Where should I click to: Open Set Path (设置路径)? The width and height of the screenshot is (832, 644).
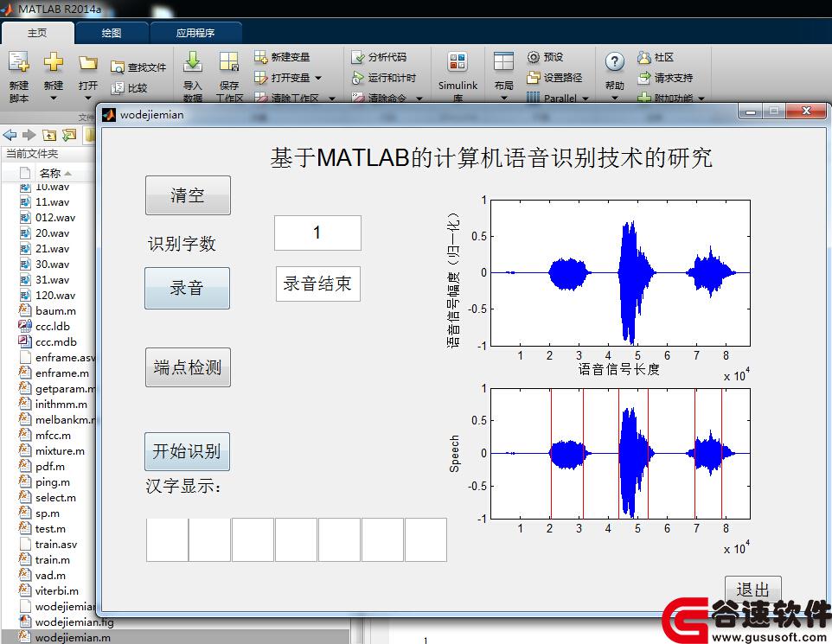(554, 78)
